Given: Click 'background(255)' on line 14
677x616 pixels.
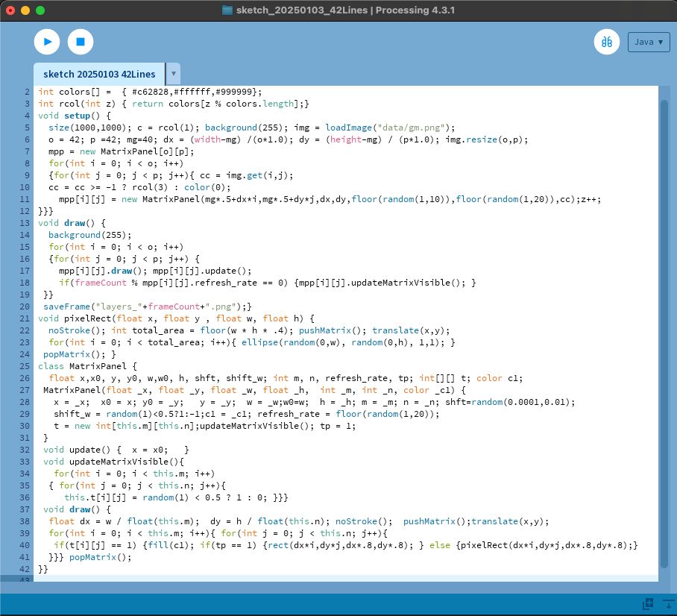Looking at the screenshot, I should click(87, 235).
